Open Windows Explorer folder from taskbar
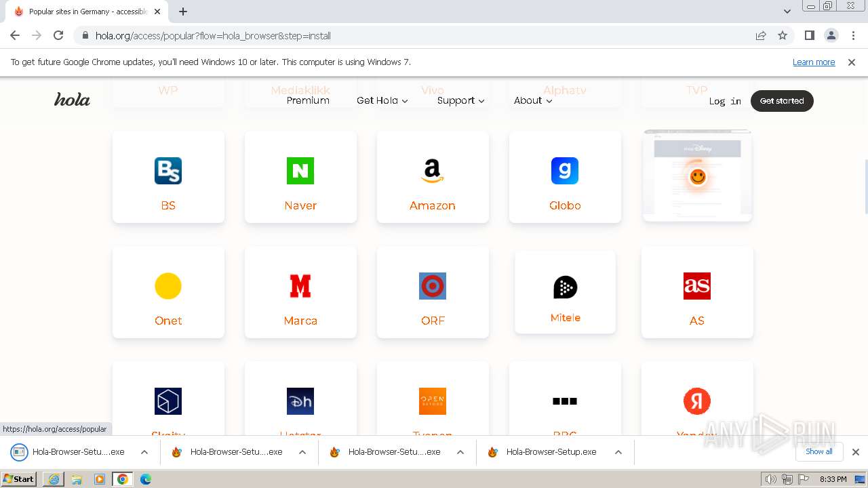The height and width of the screenshot is (488, 868). click(77, 479)
